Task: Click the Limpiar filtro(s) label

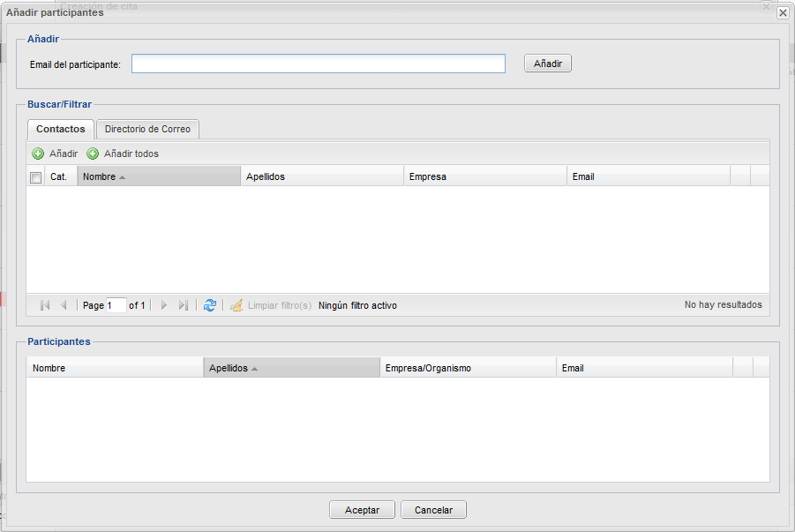Action: coord(280,305)
